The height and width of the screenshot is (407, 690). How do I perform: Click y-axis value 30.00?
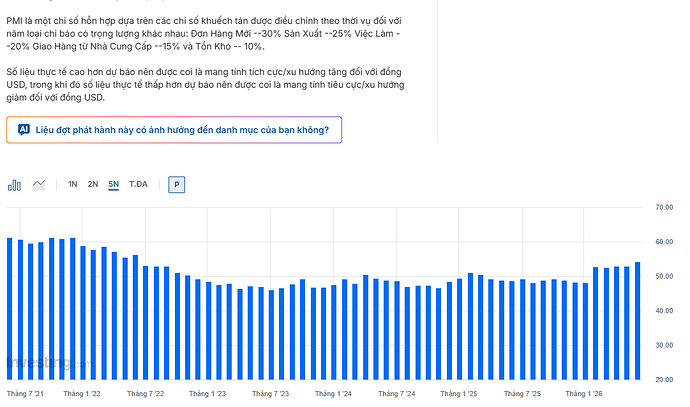(664, 345)
